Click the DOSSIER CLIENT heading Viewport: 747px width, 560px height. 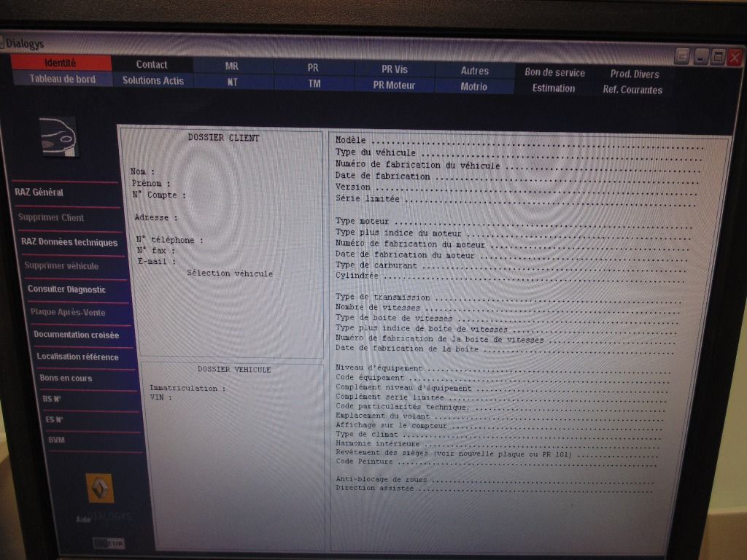tap(223, 138)
